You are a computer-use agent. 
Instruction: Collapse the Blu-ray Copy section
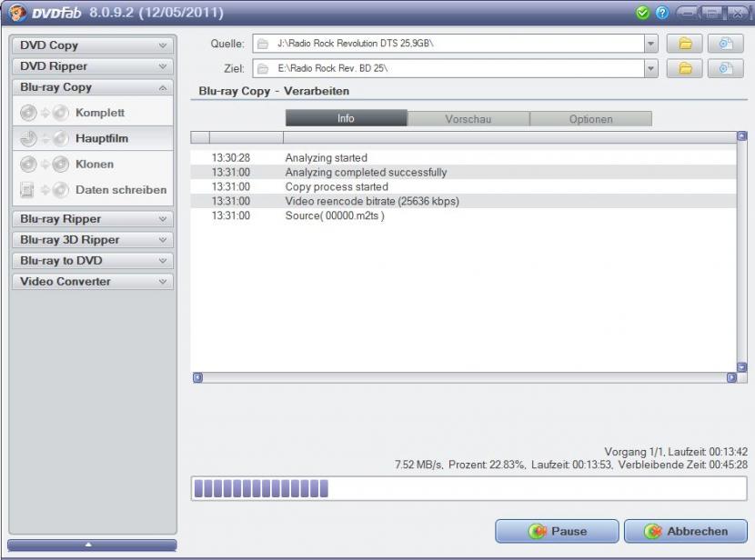[x=93, y=87]
